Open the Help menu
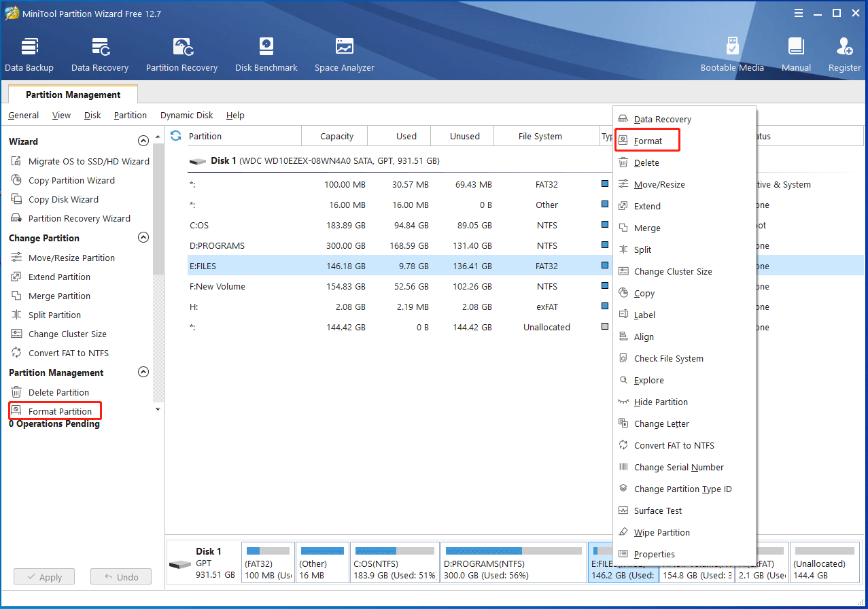Image resolution: width=868 pixels, height=609 pixels. point(235,115)
